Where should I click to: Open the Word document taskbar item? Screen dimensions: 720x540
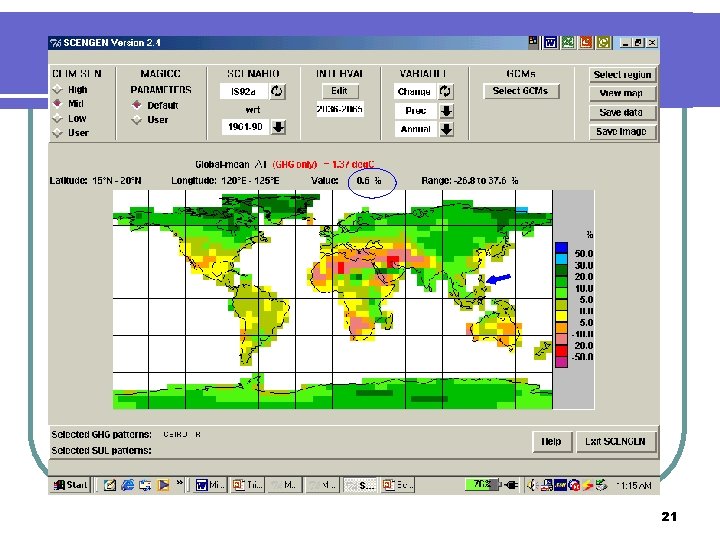coord(210,485)
